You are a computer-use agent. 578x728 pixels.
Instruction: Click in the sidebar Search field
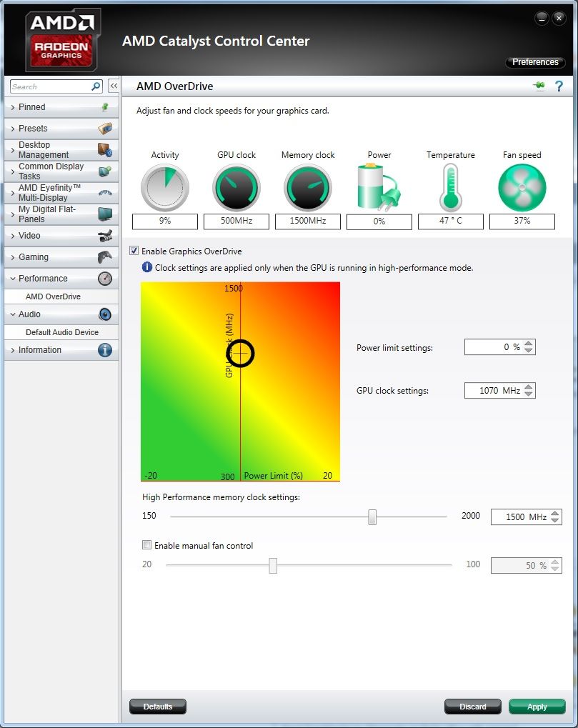tap(50, 86)
